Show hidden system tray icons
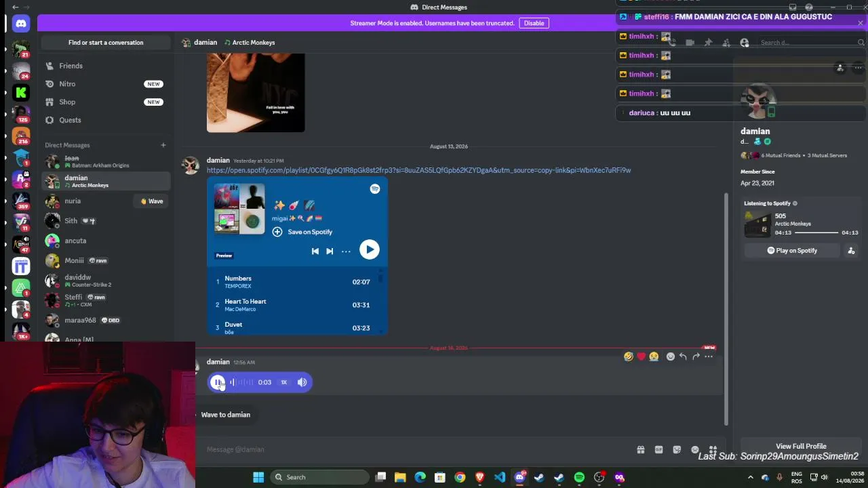The width and height of the screenshot is (868, 488). (x=751, y=477)
